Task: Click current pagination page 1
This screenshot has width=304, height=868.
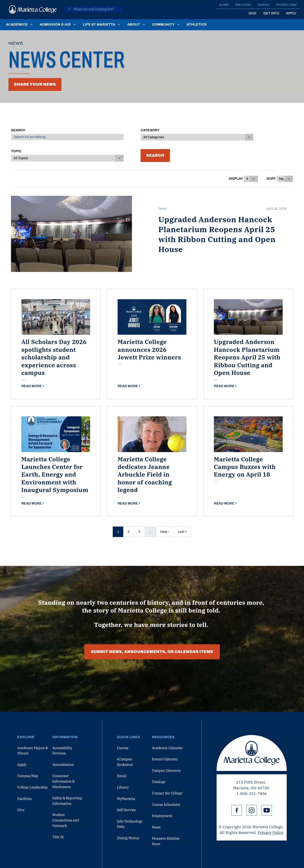Action: coord(118,532)
